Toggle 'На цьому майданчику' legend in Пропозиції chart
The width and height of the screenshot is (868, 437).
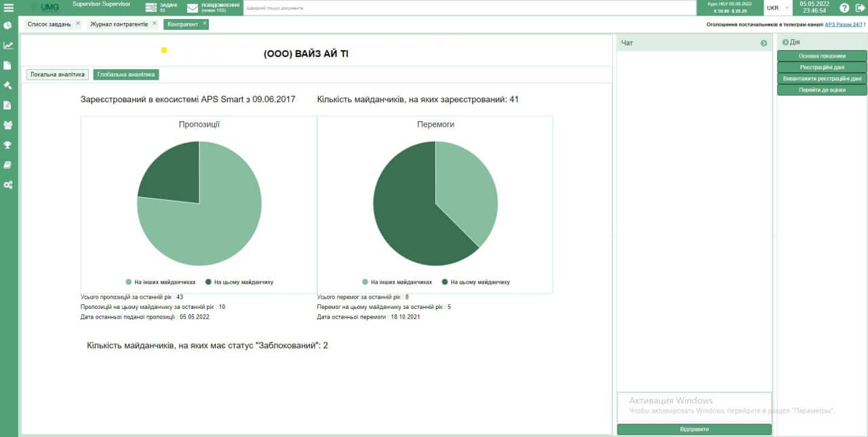pyautogui.click(x=239, y=282)
